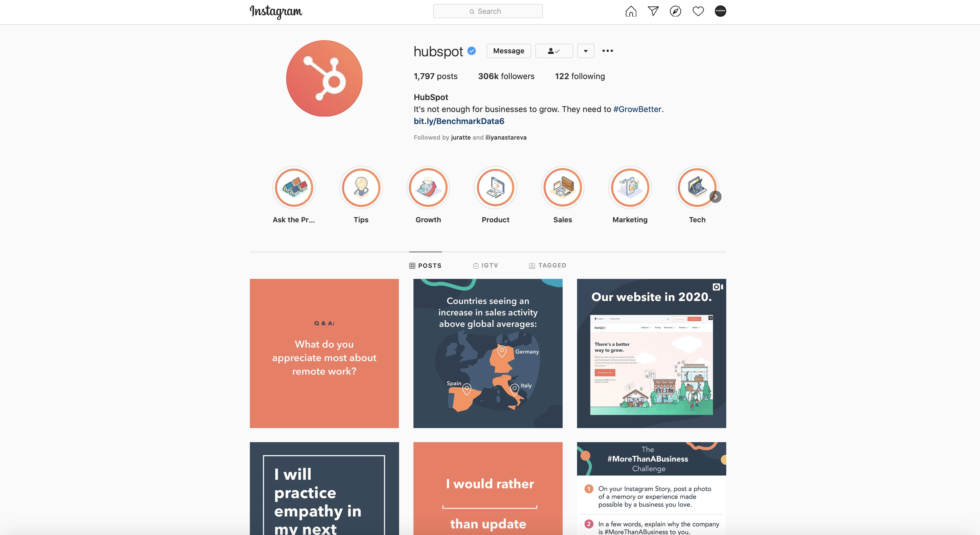Image resolution: width=980 pixels, height=535 pixels.
Task: Click the three-dot more options icon
Action: click(607, 50)
